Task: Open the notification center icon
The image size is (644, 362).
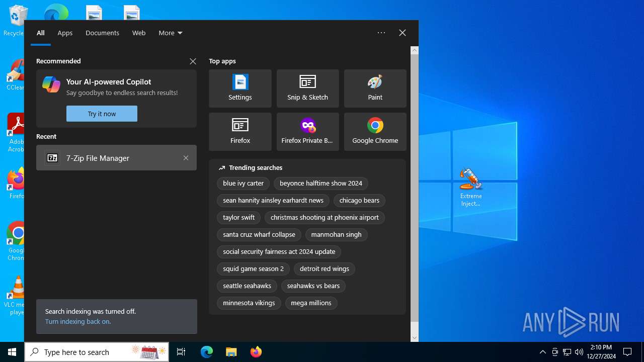Action: click(627, 352)
